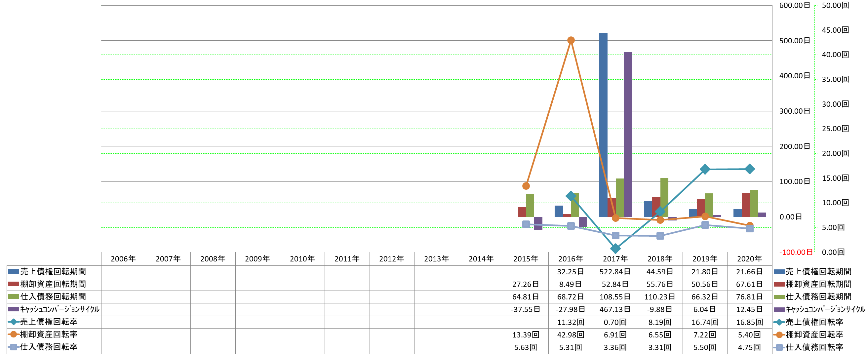Select the 2020年 column header
The image size is (868, 354).
pos(749,259)
